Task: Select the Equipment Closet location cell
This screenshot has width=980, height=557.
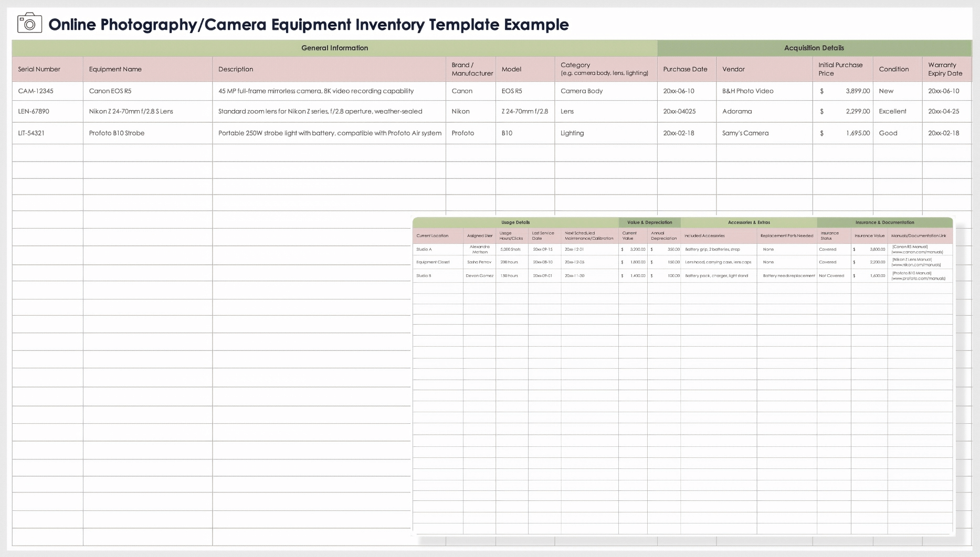Action: [433, 262]
